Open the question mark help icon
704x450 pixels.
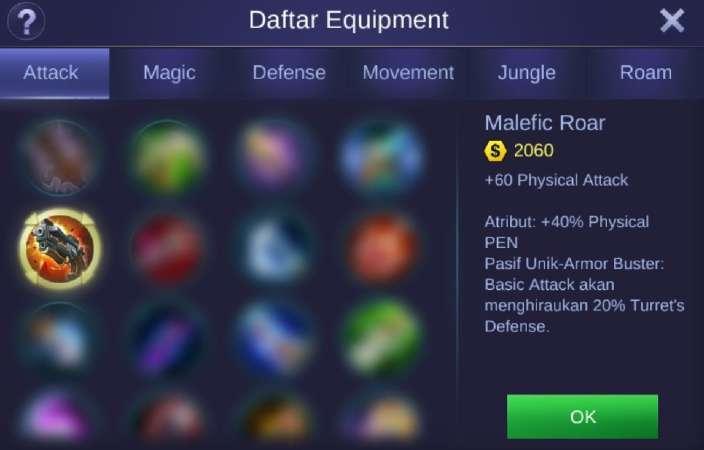pyautogui.click(x=26, y=21)
